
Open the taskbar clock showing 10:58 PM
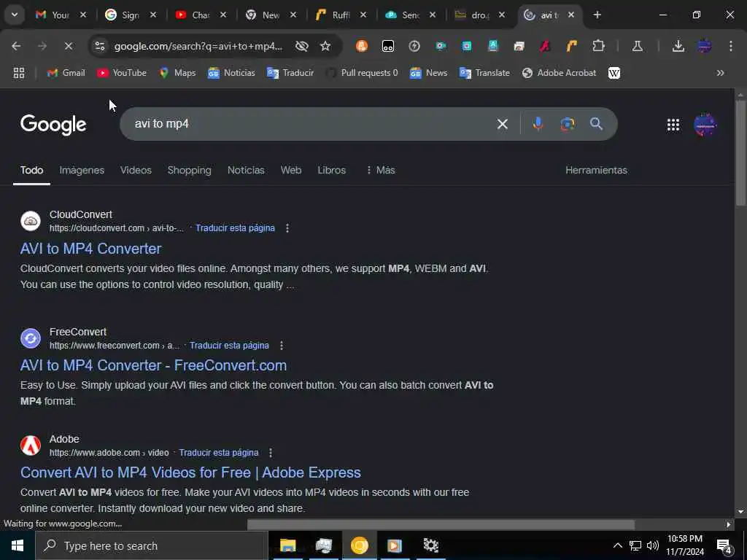tap(685, 545)
